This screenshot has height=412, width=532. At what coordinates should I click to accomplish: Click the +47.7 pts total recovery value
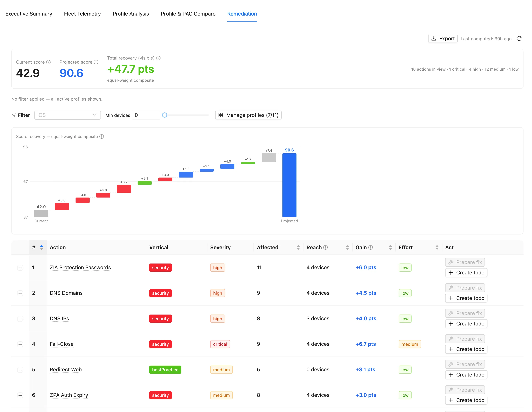pyautogui.click(x=131, y=69)
